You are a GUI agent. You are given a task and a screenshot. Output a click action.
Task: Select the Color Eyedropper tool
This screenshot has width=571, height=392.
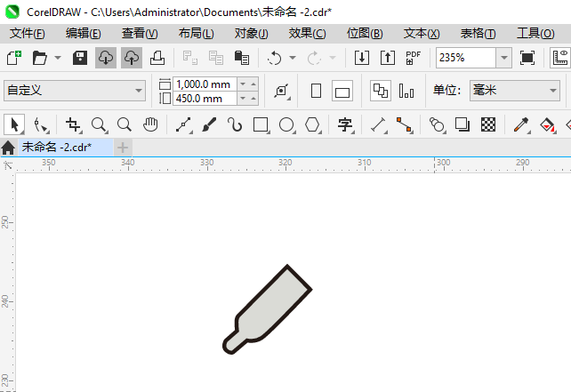coord(521,124)
